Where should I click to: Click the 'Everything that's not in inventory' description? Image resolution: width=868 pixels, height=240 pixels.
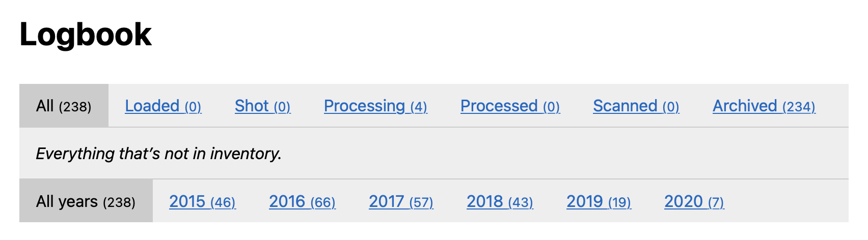(x=158, y=153)
